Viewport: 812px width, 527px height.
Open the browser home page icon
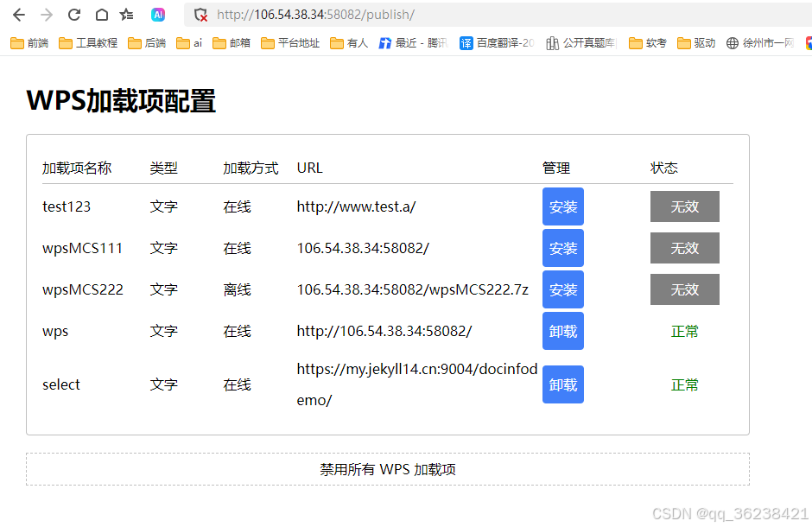coord(102,15)
